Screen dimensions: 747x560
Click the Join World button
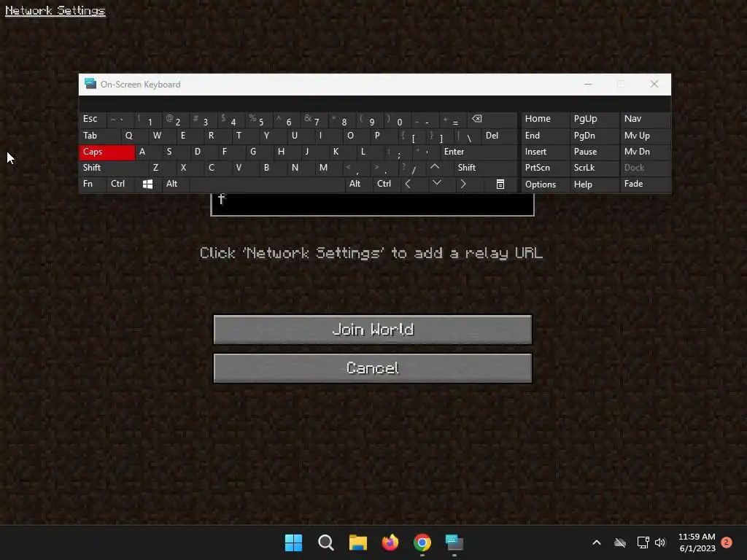pos(373,330)
